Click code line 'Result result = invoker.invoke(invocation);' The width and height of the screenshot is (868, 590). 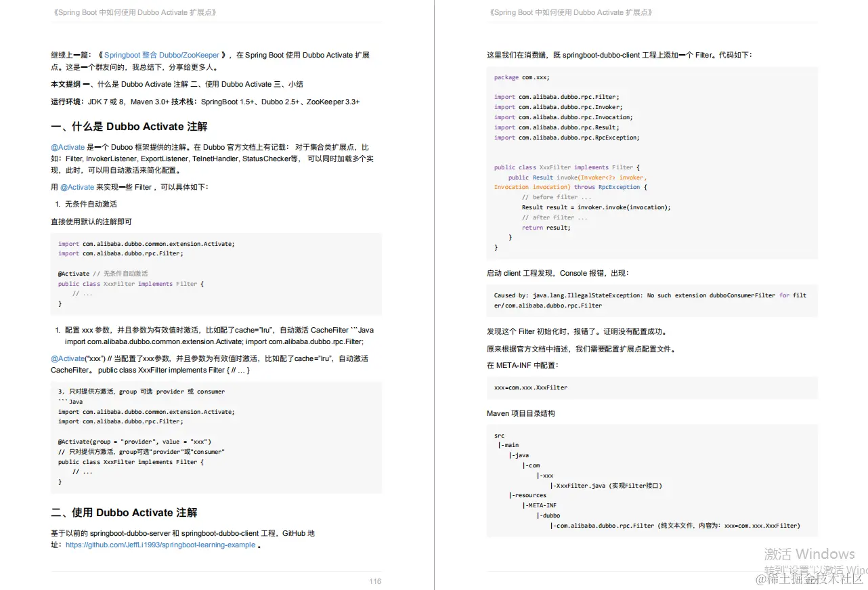596,207
